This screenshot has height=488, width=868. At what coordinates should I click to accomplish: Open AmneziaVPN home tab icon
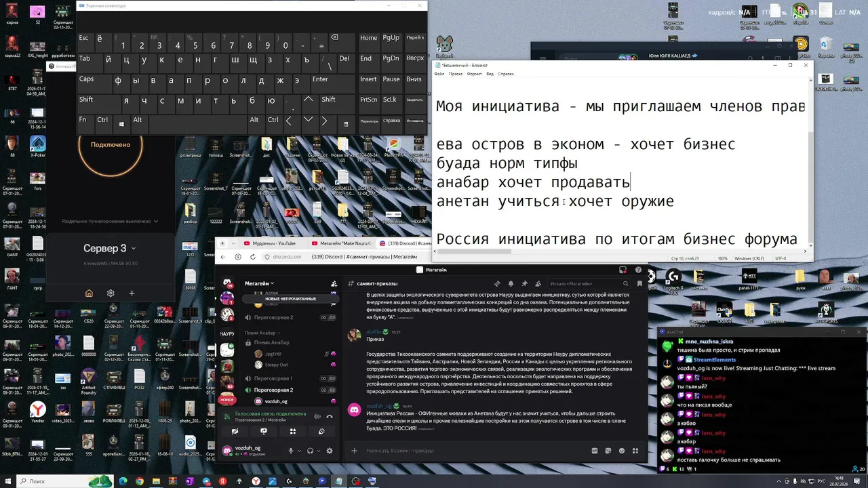(x=89, y=293)
